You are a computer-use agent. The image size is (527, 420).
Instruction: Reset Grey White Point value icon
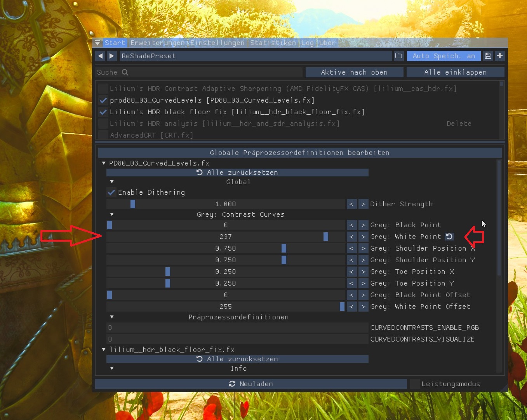tap(449, 236)
